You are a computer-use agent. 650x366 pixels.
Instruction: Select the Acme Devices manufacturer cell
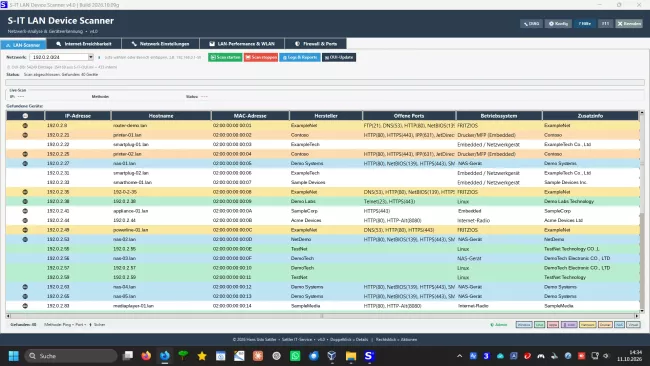(326, 221)
